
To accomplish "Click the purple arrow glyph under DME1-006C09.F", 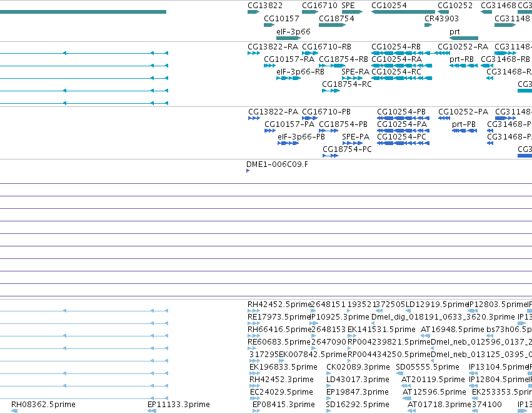I will click(x=248, y=171).
